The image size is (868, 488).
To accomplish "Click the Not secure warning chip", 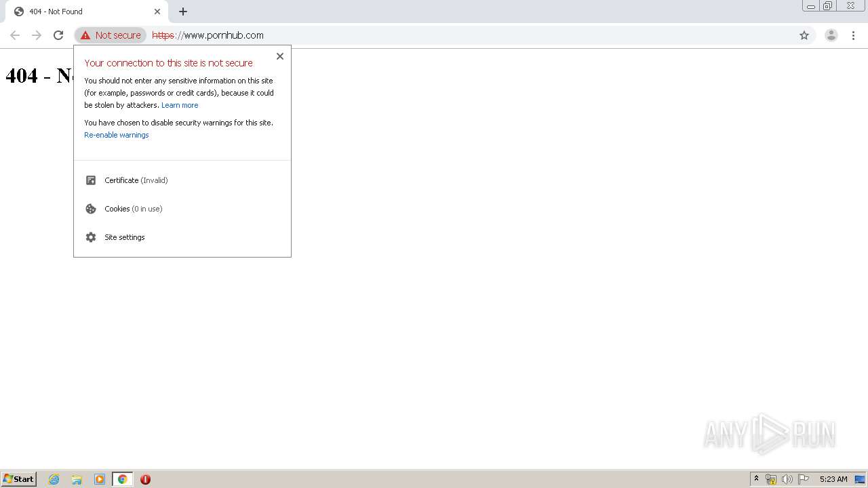I will (111, 35).
